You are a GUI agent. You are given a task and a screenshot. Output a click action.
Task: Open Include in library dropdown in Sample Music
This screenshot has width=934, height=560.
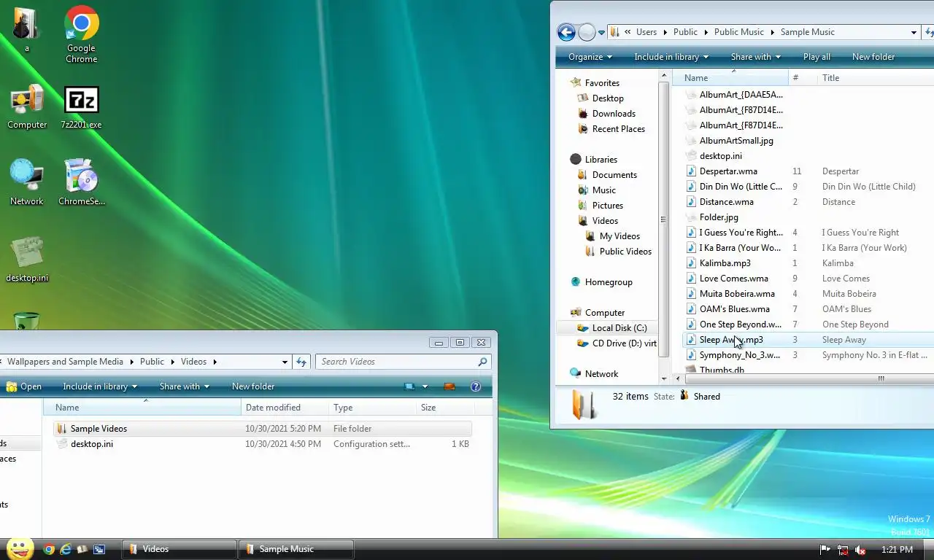tap(671, 57)
